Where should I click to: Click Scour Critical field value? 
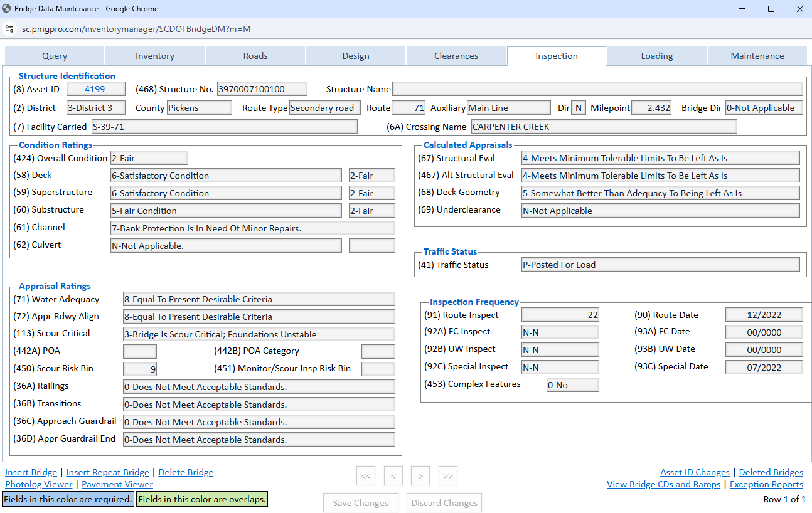coord(259,334)
